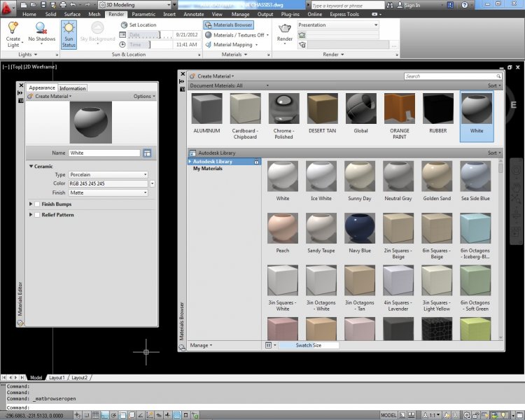Click the Help question mark icon
Screen dimensions: 525x420
tap(464, 5)
